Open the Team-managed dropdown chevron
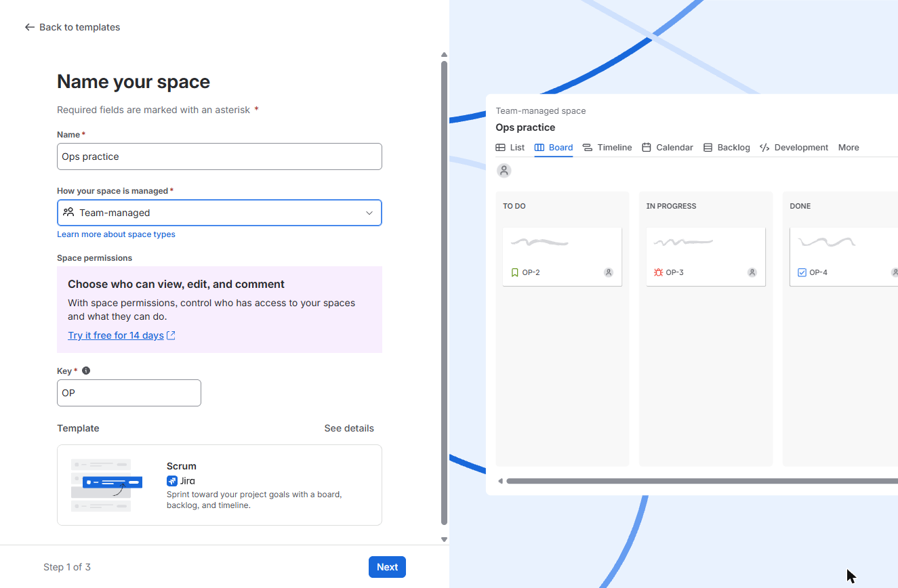Image resolution: width=898 pixels, height=588 pixels. point(369,213)
